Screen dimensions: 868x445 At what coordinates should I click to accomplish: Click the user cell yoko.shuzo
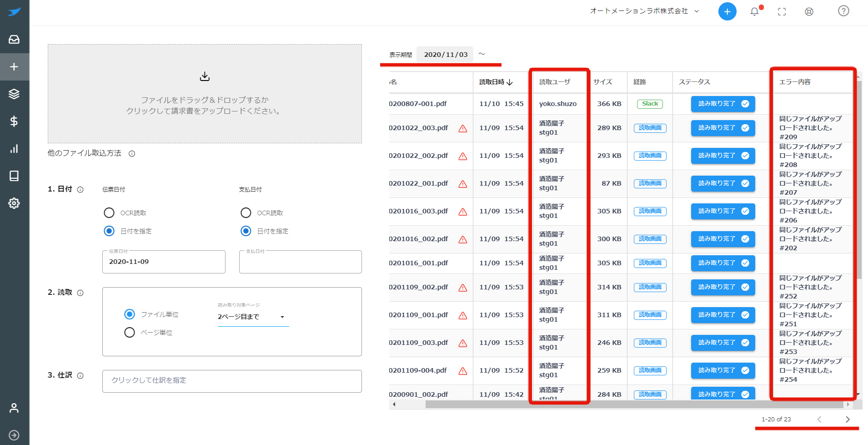[558, 104]
